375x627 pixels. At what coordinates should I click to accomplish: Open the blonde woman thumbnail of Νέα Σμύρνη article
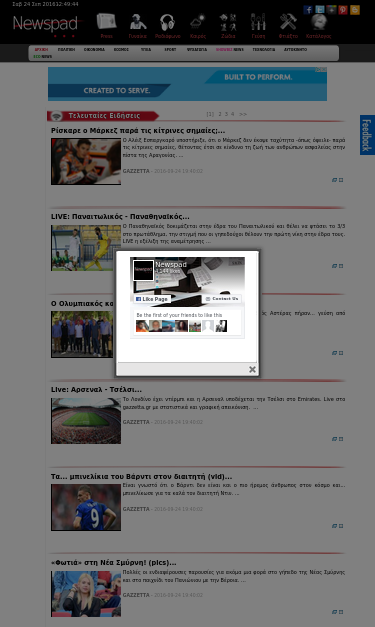point(86,594)
